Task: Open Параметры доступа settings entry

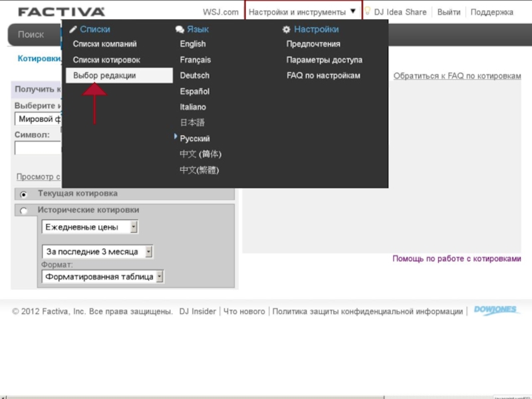Action: click(325, 60)
